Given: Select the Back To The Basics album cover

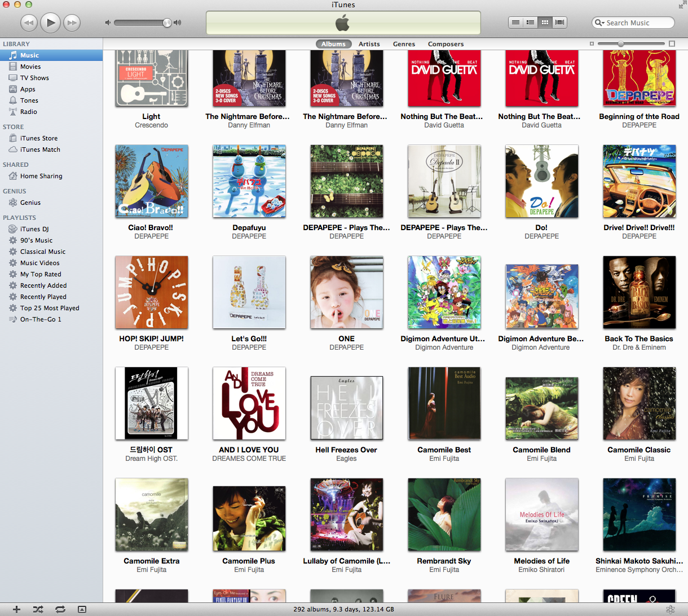Looking at the screenshot, I should (x=639, y=292).
